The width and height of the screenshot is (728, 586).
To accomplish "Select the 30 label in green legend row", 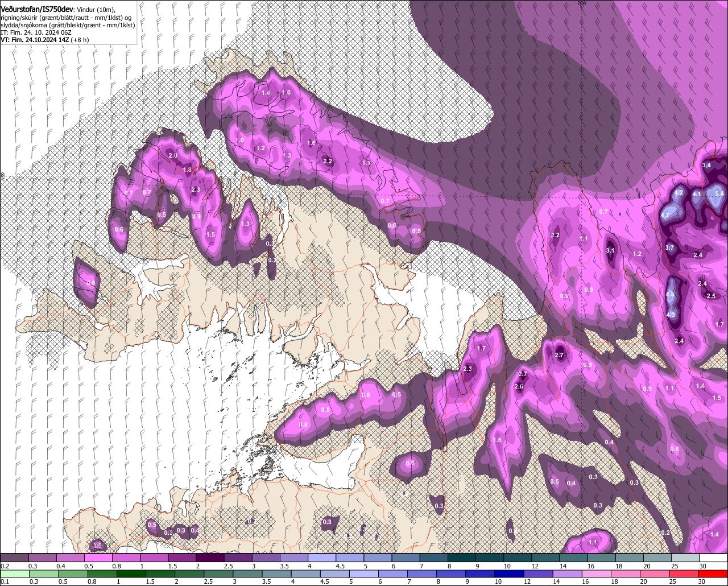I will pyautogui.click(x=702, y=581).
